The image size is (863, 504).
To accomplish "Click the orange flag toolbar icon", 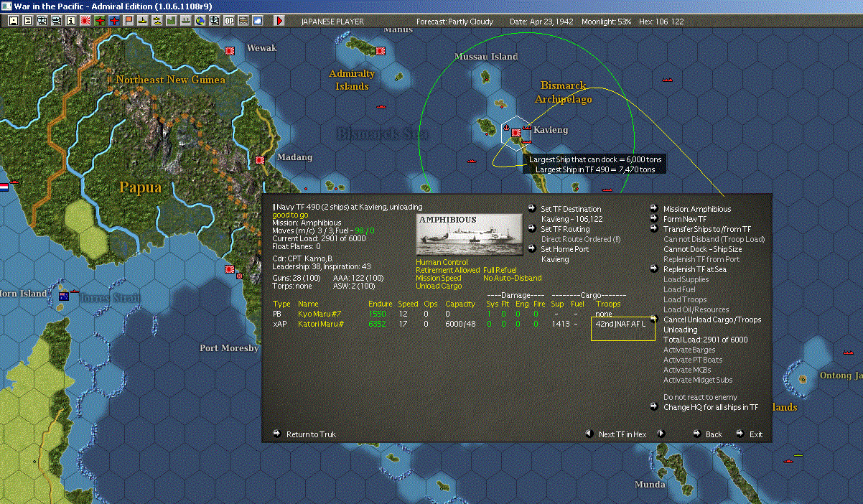I will [129, 21].
